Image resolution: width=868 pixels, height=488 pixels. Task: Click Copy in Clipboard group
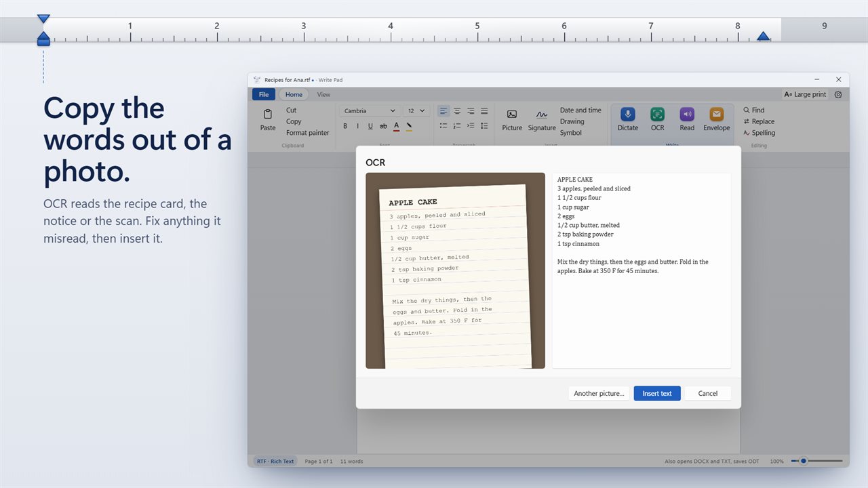coord(294,121)
